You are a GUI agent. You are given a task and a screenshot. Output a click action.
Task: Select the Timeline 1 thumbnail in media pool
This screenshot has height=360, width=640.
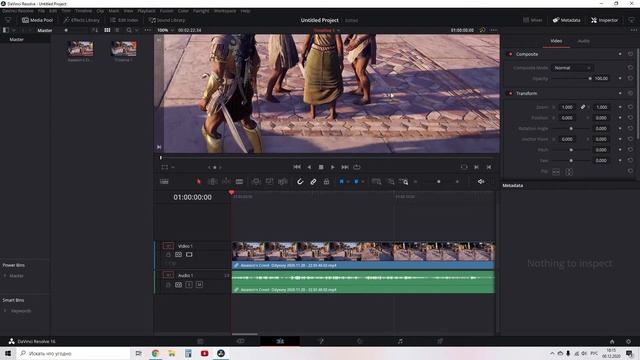point(123,49)
